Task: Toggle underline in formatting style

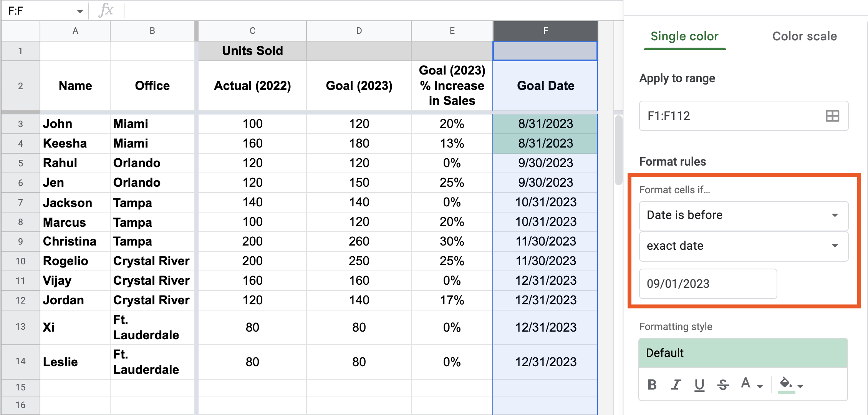Action: click(x=699, y=385)
